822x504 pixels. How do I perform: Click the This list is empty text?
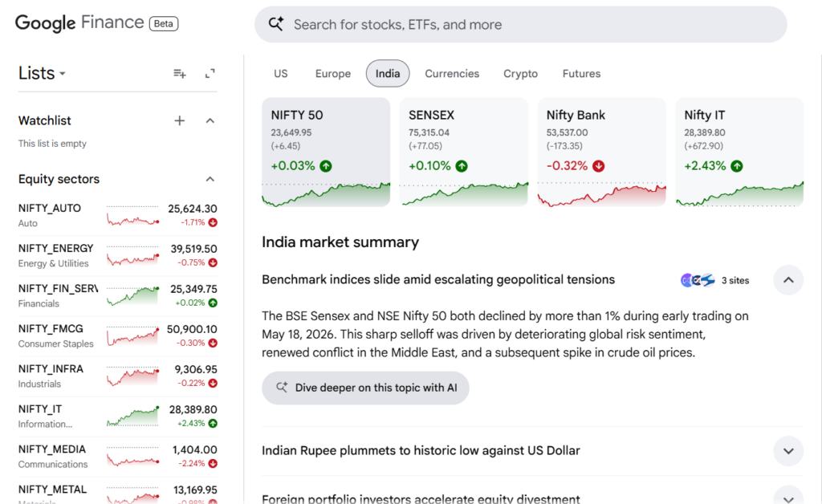[x=52, y=144]
